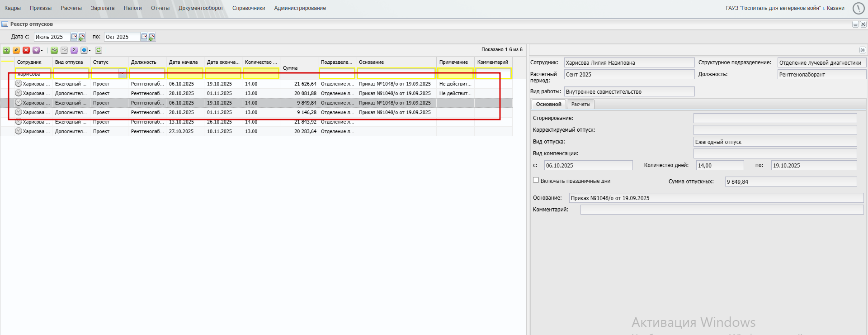Click the Вид отпуска field showing Ежегодный отпуск

coord(775,142)
